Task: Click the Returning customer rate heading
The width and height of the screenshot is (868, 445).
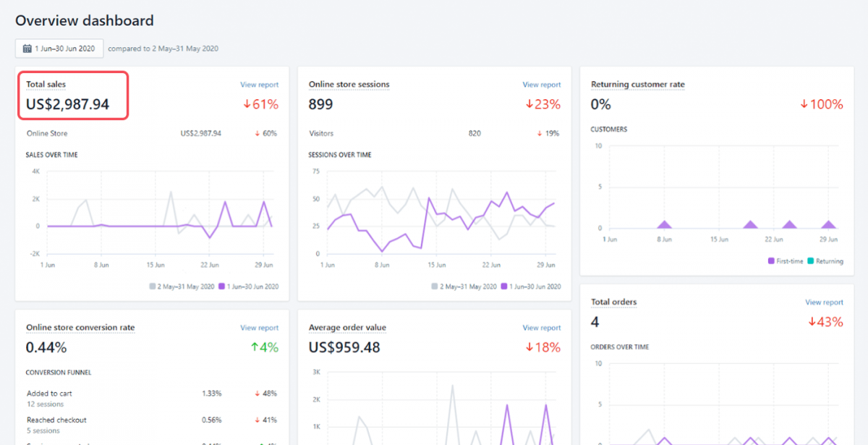Action: pyautogui.click(x=637, y=85)
